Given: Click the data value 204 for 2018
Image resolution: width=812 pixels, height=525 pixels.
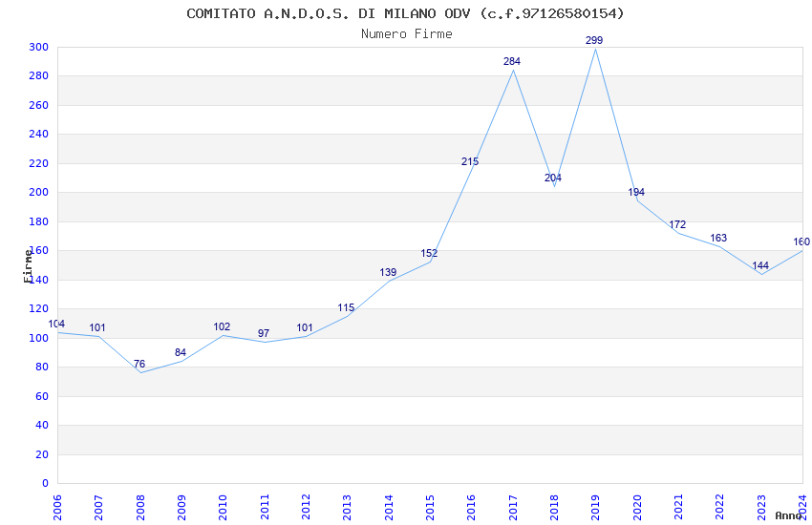Looking at the screenshot, I should tap(553, 178).
